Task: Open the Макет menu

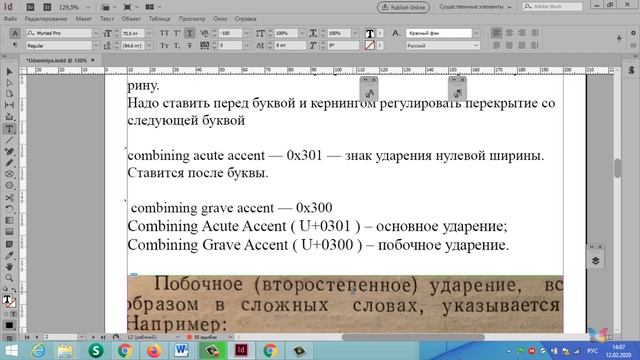Action: coord(84,19)
